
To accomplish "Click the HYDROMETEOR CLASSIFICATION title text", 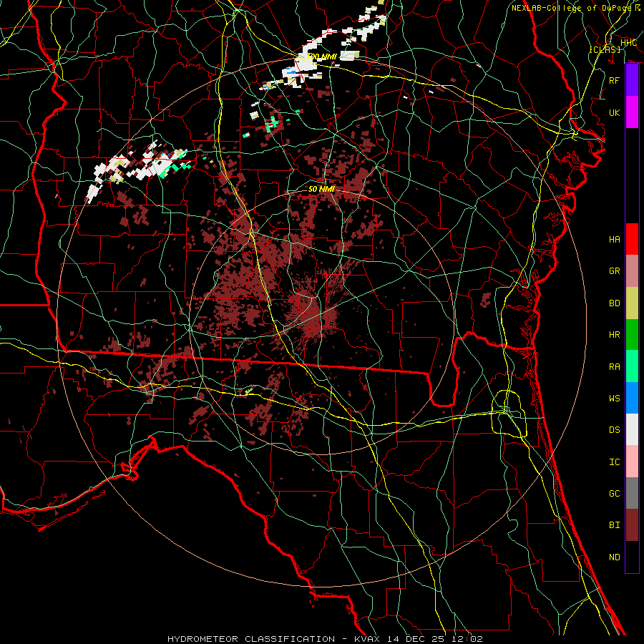I will 251,639.
